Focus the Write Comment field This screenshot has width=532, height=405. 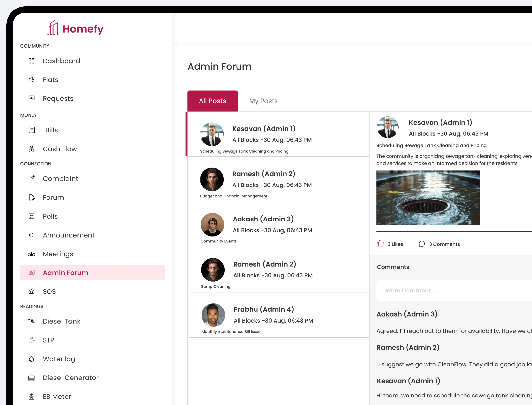point(454,290)
